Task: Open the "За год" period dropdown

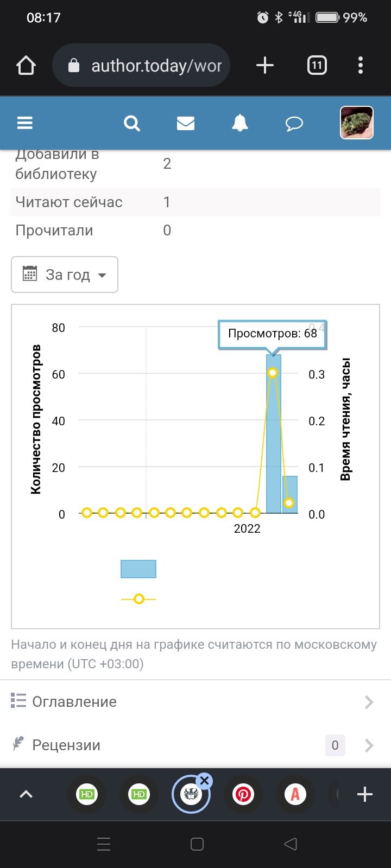Action: pos(65,275)
